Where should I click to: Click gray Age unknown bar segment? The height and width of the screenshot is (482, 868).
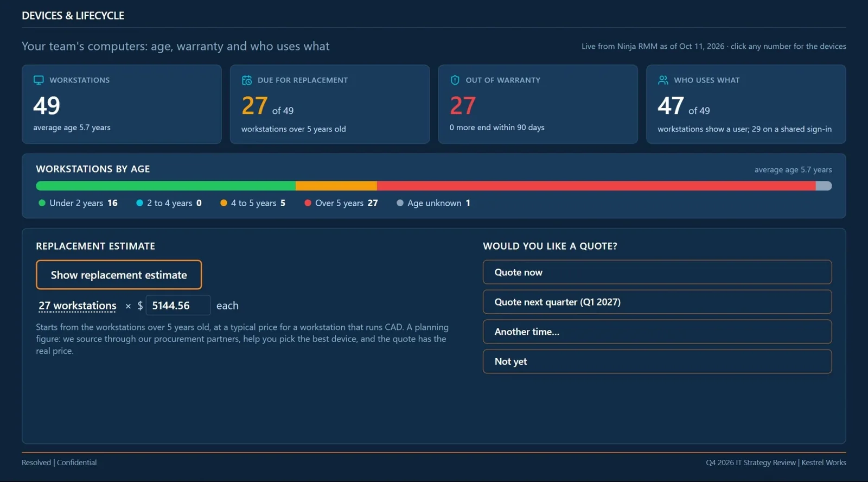[x=824, y=186]
